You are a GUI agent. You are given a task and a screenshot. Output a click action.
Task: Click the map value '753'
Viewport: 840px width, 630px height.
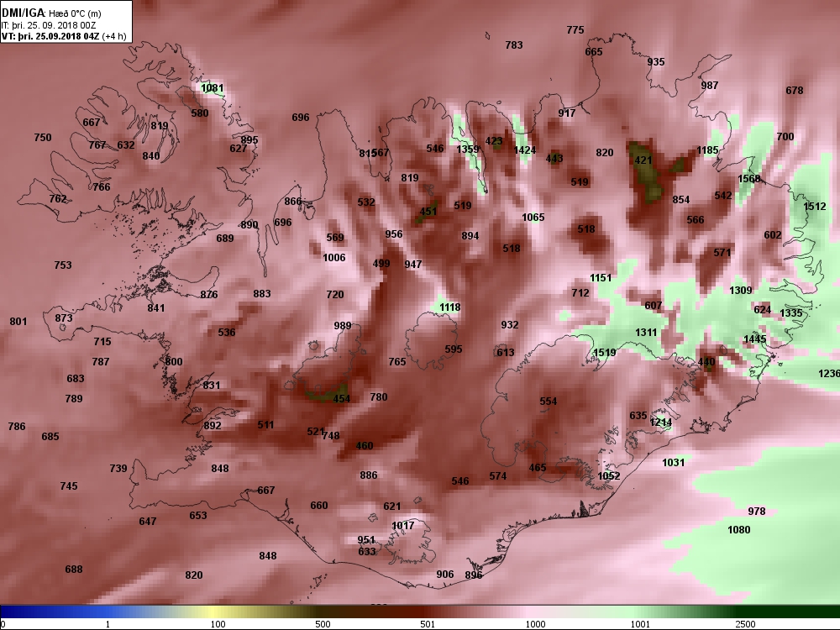pyautogui.click(x=63, y=265)
